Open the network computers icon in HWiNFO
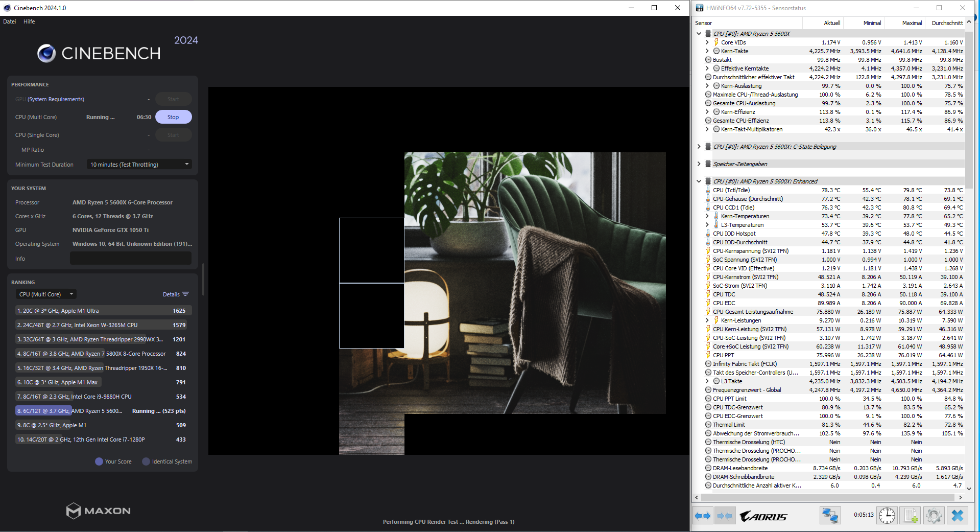Viewport: 980px width, 532px height. [830, 515]
